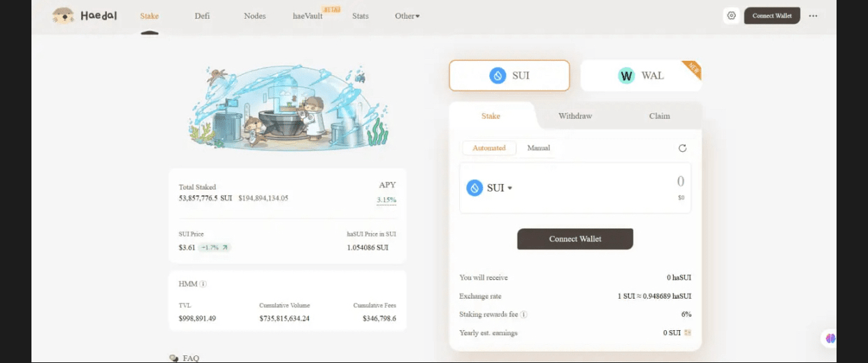Choose the SUI token card

(509, 76)
